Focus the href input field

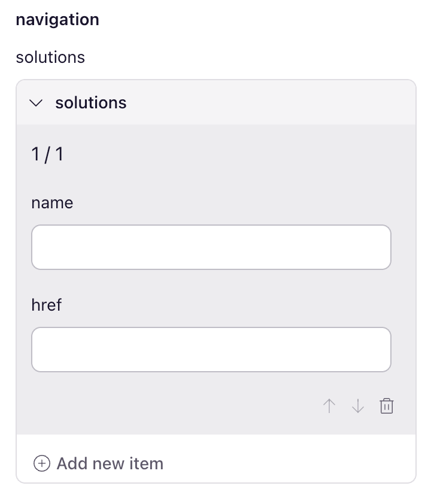tap(211, 350)
